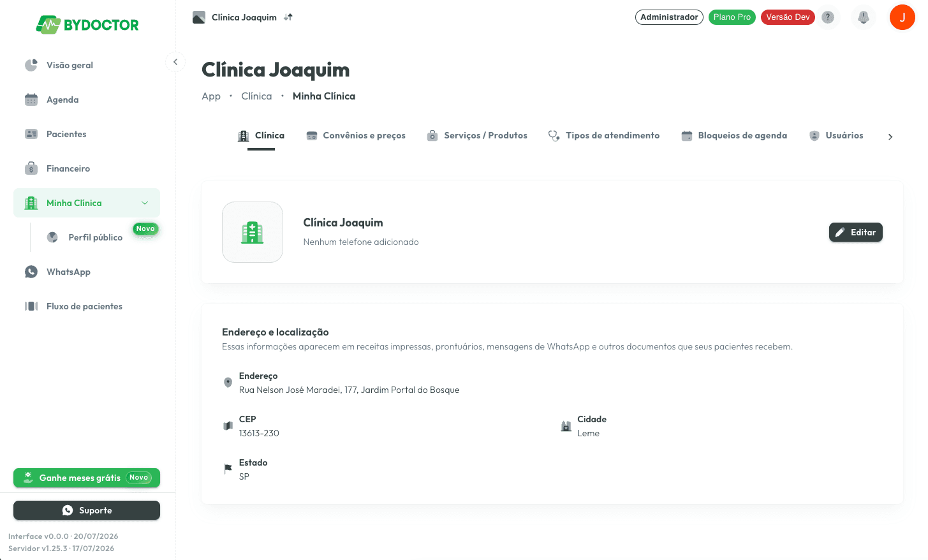Screen dimensions: 928x560
Task: Click the Endereço location pin icon
Action: (x=228, y=383)
